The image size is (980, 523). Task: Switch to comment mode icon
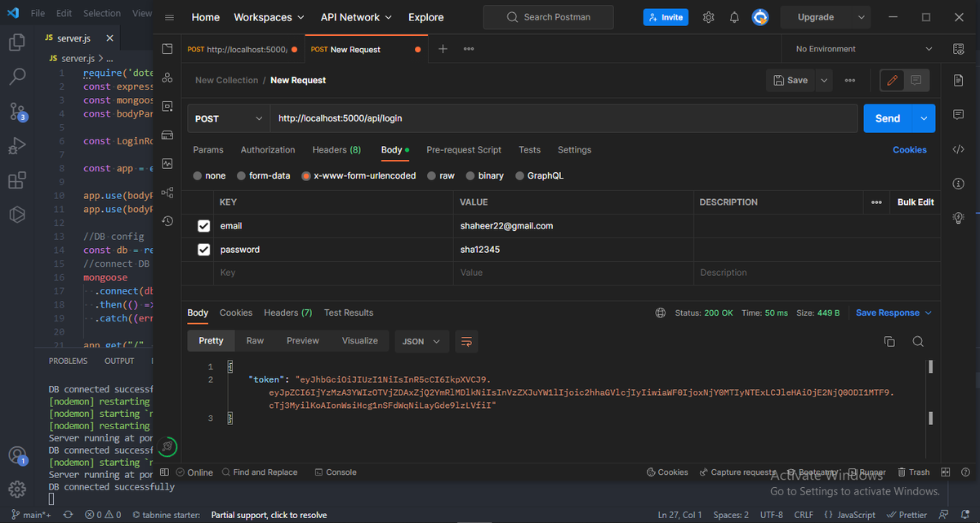pyautogui.click(x=916, y=80)
